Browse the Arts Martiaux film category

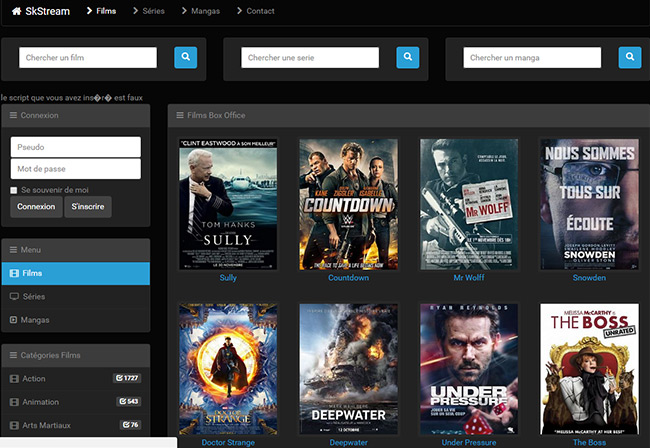pyautogui.click(x=76, y=425)
